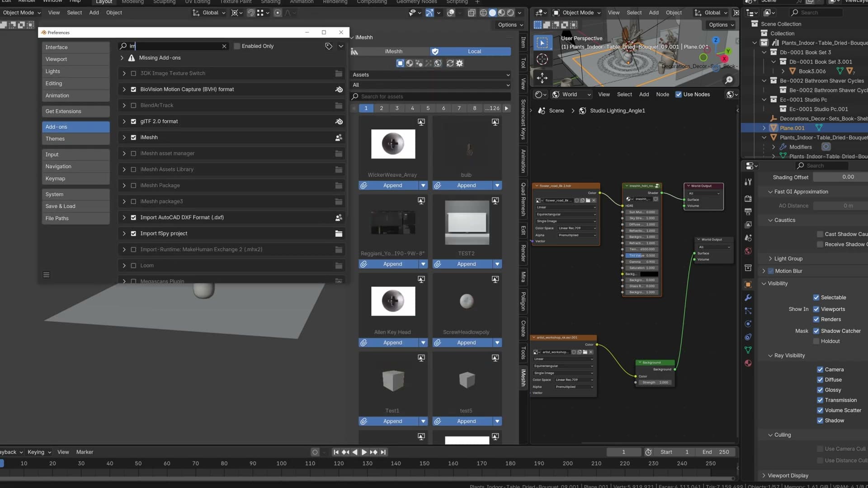Open the add-on tags filter icon

329,46
